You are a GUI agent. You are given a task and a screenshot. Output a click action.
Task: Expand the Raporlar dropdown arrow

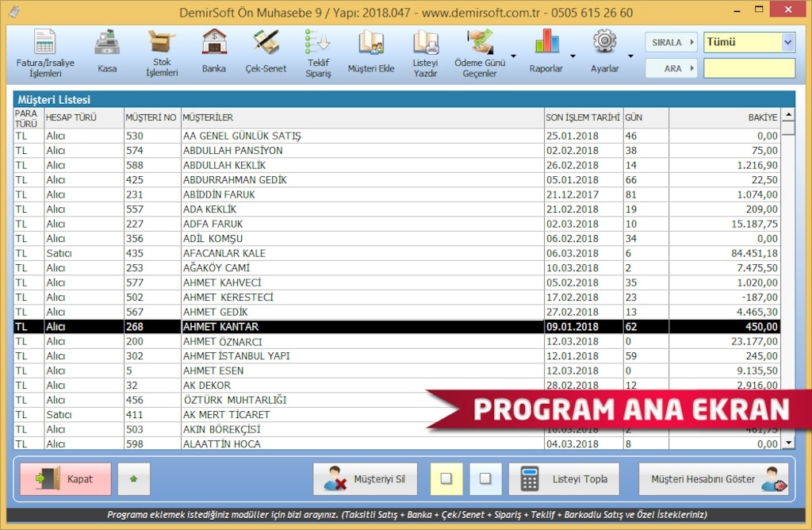coord(573,56)
